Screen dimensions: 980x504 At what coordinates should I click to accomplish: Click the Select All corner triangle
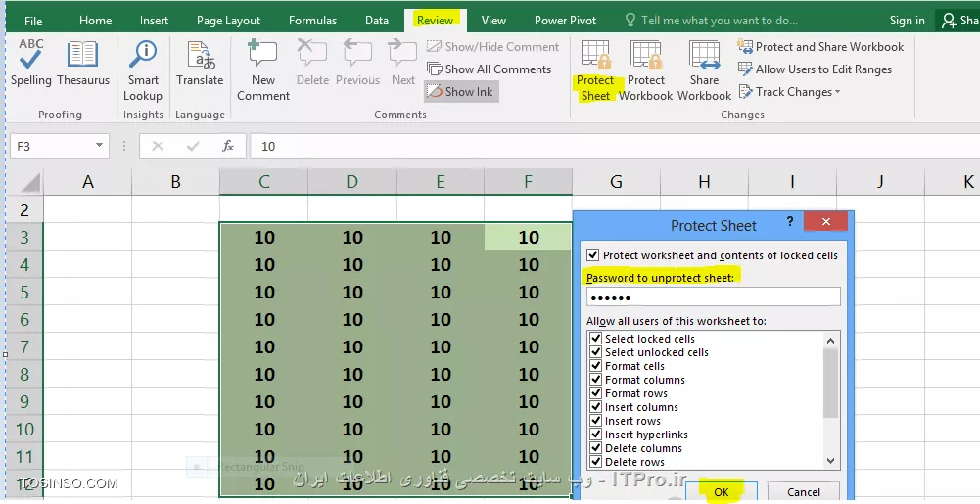click(x=28, y=182)
